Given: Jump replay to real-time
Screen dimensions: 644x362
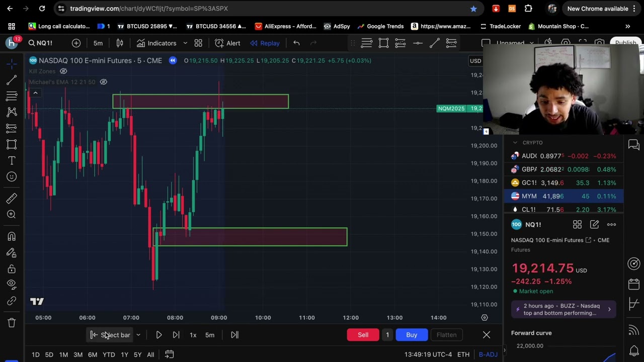Looking at the screenshot, I should tap(234, 335).
